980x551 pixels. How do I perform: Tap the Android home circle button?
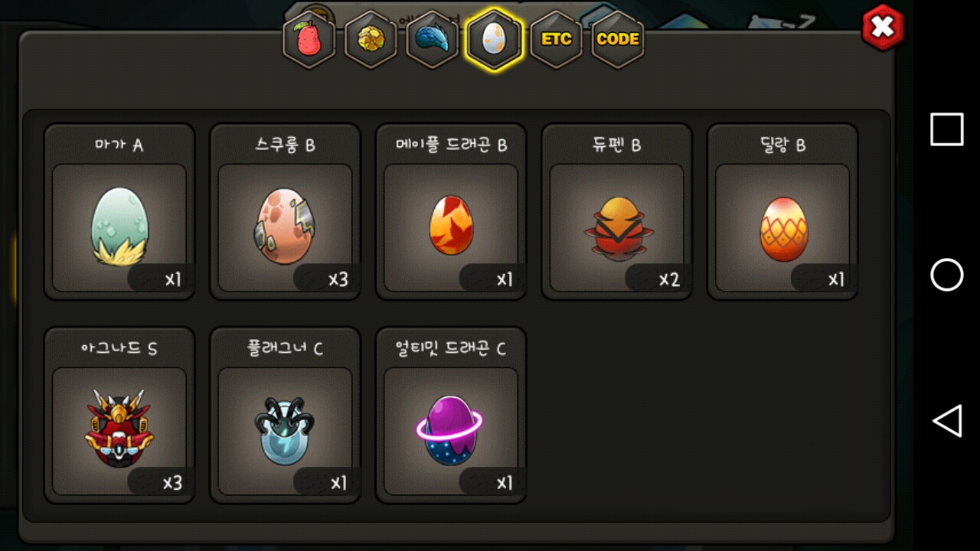(x=947, y=275)
